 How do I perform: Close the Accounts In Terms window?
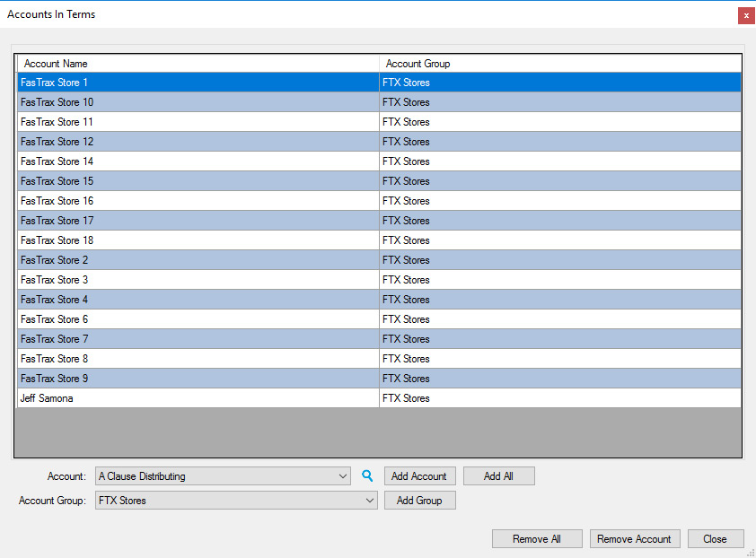coord(746,15)
